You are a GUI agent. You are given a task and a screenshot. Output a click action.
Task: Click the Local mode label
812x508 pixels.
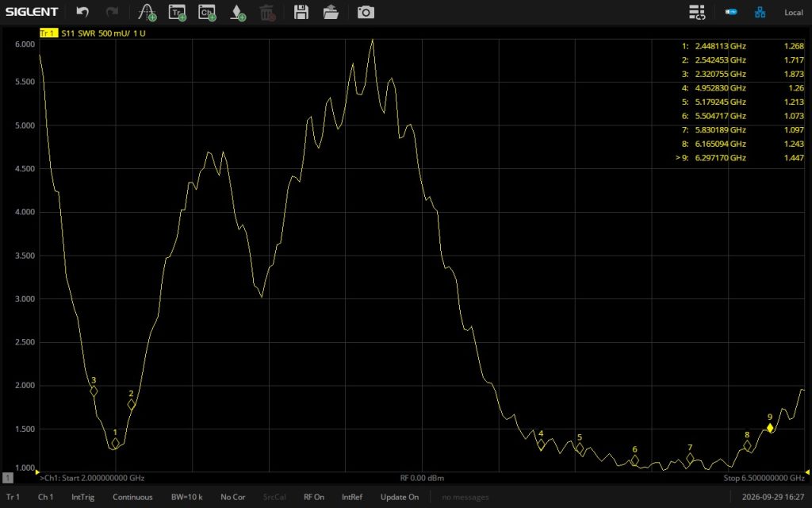tap(793, 13)
